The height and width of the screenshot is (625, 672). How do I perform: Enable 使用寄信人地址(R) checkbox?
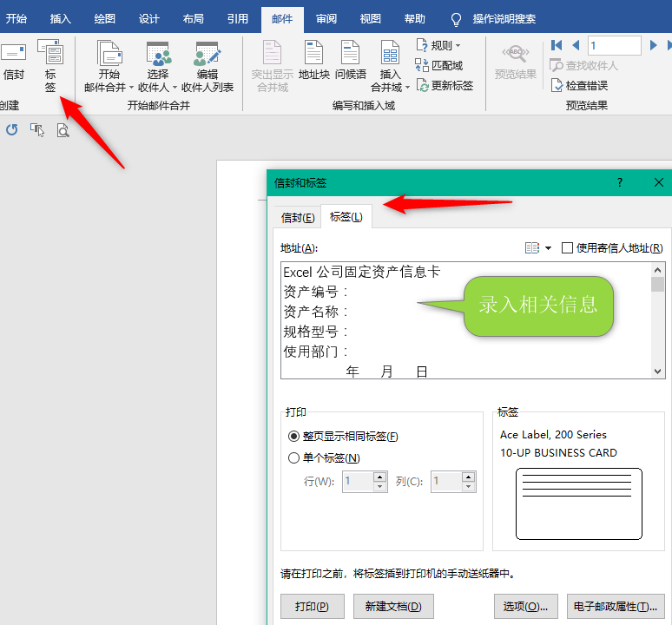click(x=567, y=247)
